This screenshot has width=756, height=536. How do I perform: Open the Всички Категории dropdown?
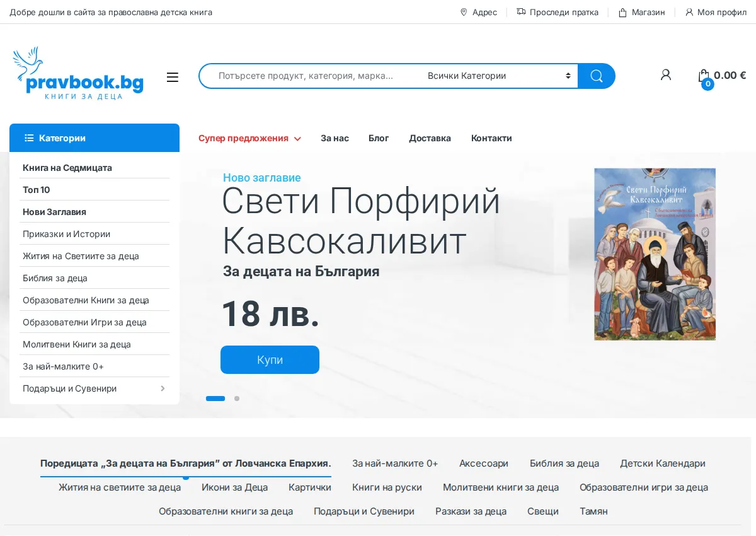point(498,76)
